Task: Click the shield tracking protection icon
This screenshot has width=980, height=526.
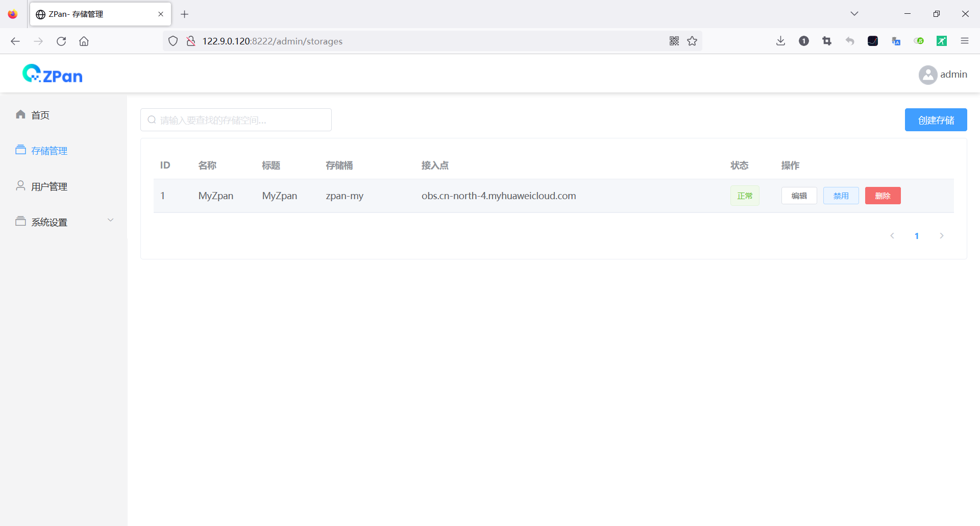Action: (173, 41)
